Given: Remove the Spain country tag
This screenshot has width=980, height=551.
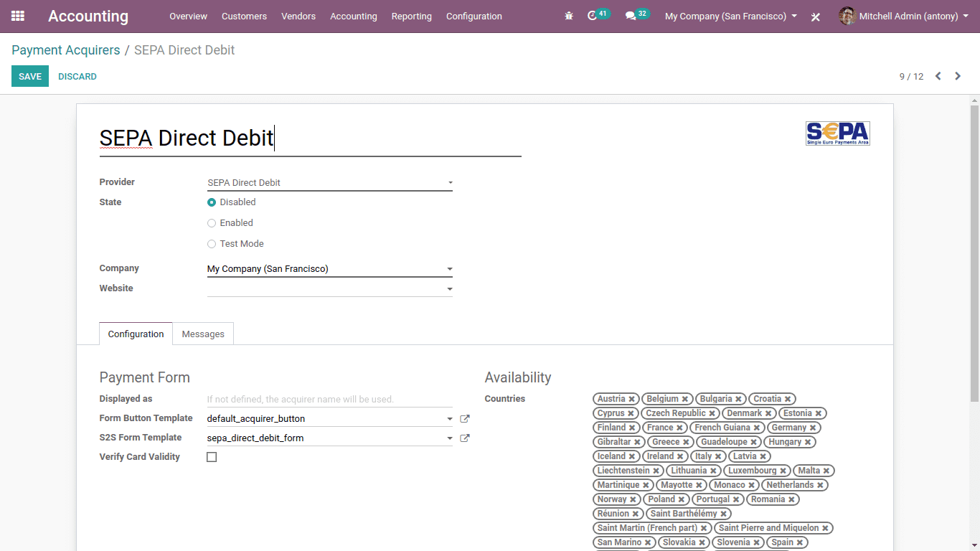Looking at the screenshot, I should (x=800, y=542).
